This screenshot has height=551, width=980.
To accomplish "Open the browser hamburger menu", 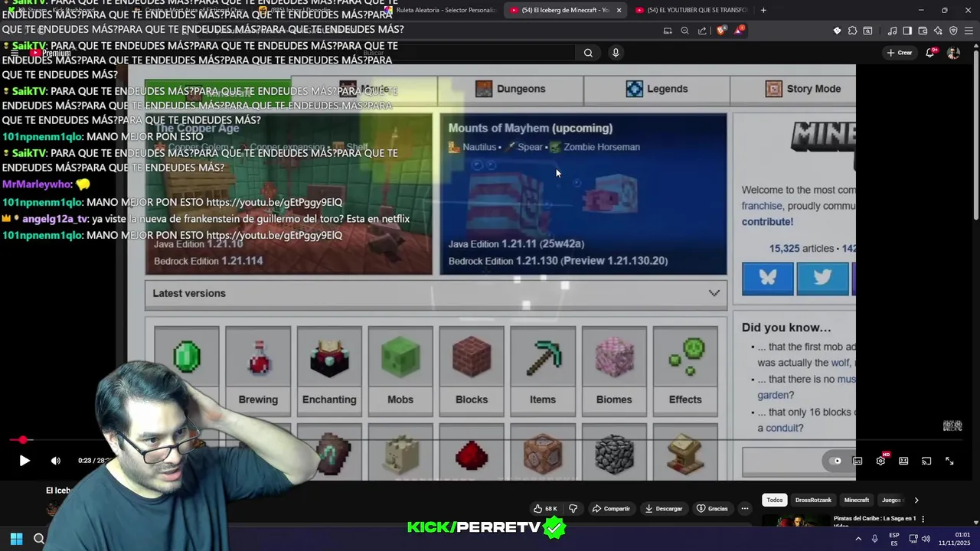I will [x=969, y=31].
